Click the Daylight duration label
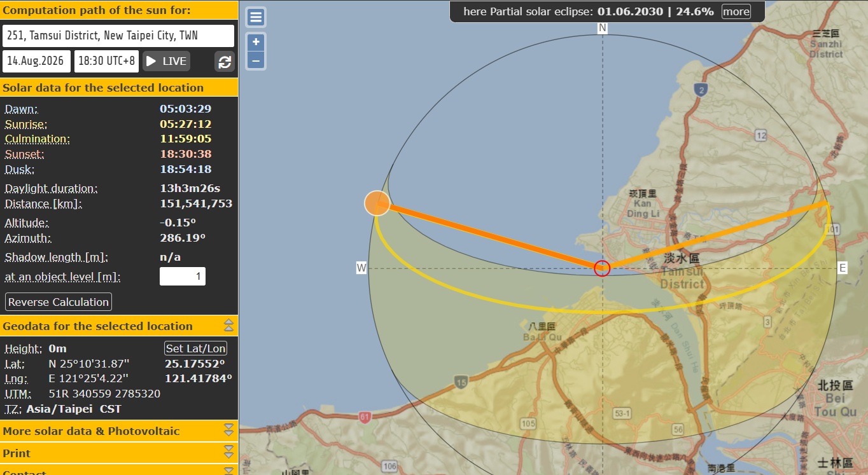 pos(52,188)
